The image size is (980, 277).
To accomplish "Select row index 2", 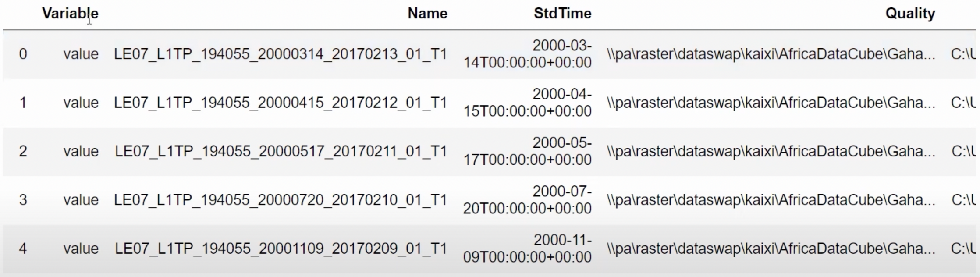I will [23, 152].
